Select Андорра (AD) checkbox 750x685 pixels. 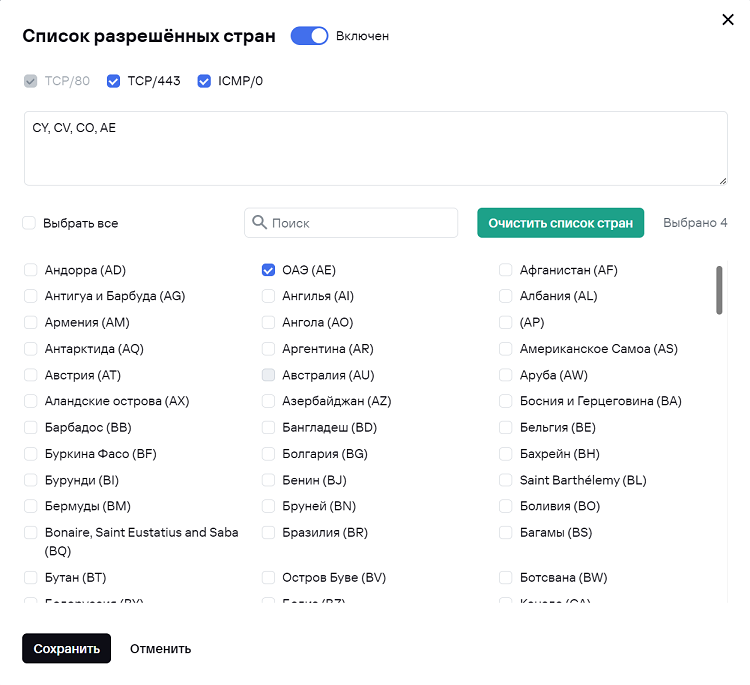click(x=31, y=270)
